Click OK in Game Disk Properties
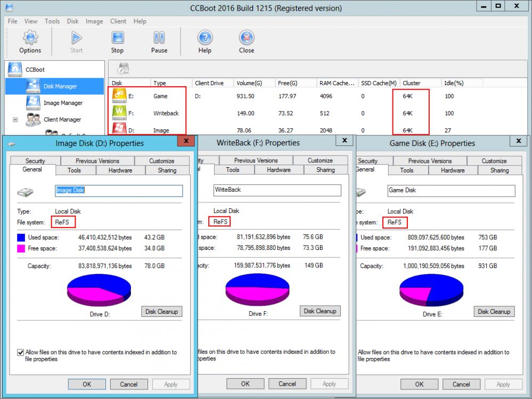 point(419,384)
